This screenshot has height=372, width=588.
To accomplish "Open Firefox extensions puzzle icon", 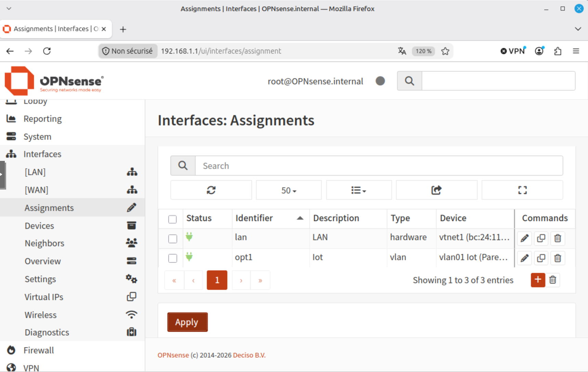I will pyautogui.click(x=558, y=51).
